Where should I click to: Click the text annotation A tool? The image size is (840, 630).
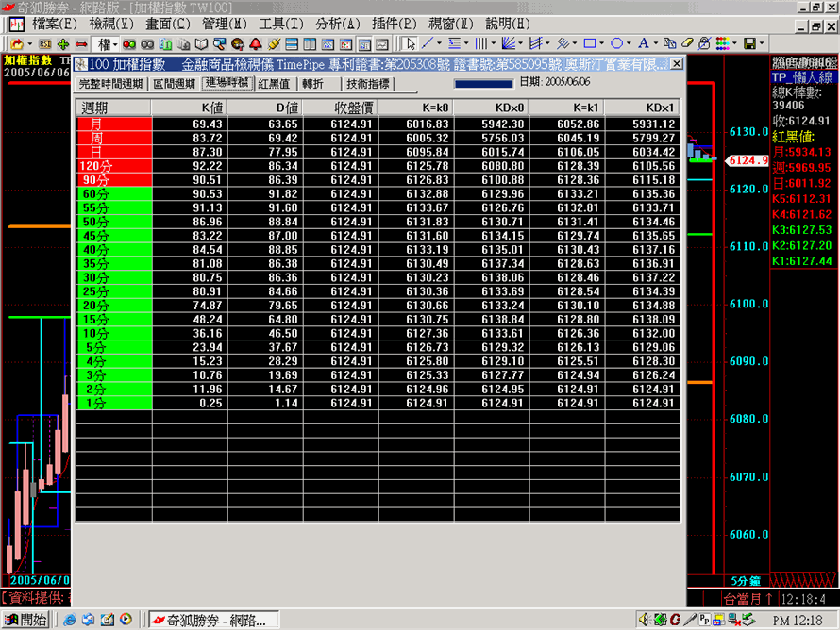pyautogui.click(x=643, y=43)
